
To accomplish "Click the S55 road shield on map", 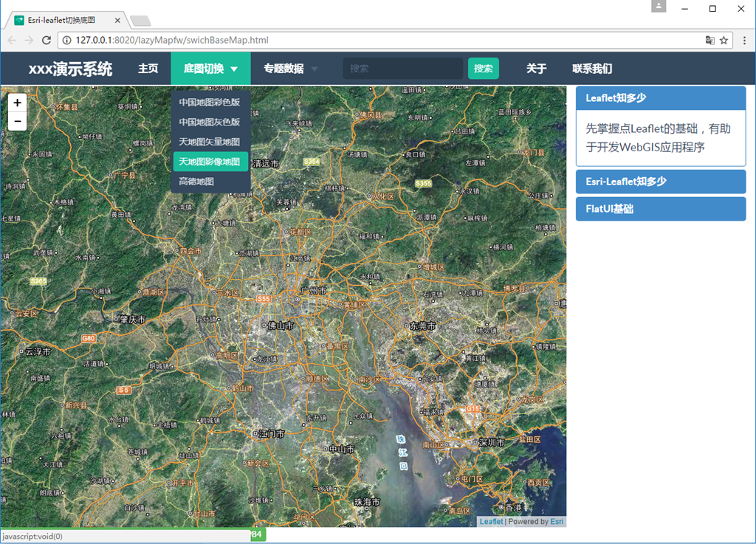I will tap(264, 299).
